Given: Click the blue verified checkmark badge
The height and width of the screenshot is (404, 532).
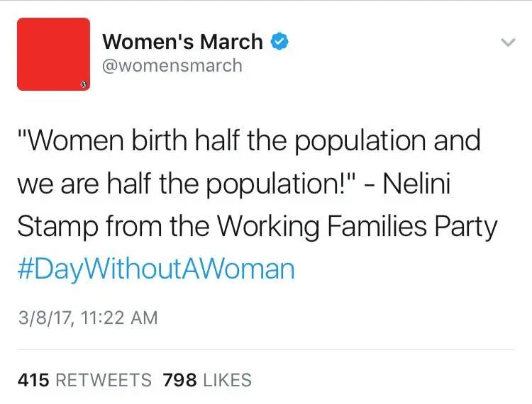Looking at the screenshot, I should [280, 42].
